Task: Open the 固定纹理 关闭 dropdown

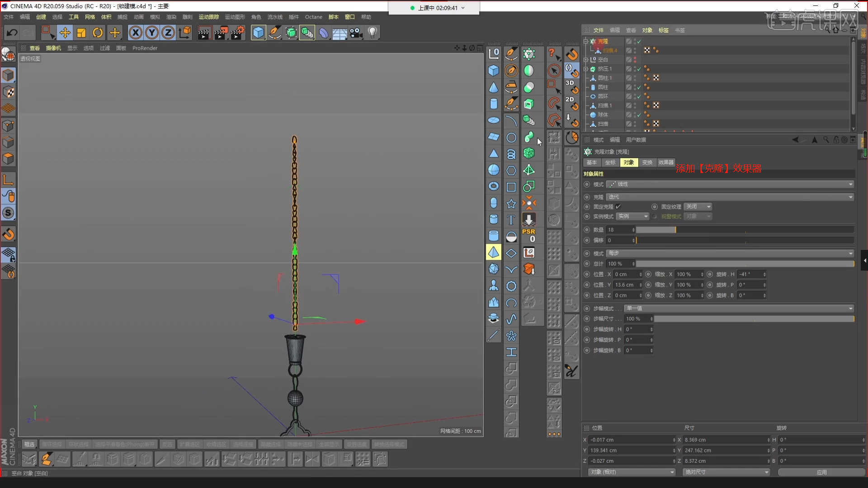Action: click(698, 206)
